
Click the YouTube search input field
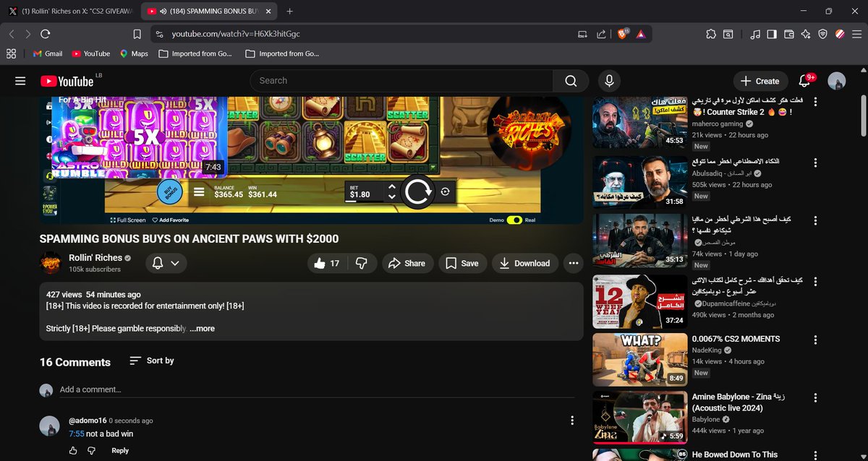[401, 81]
